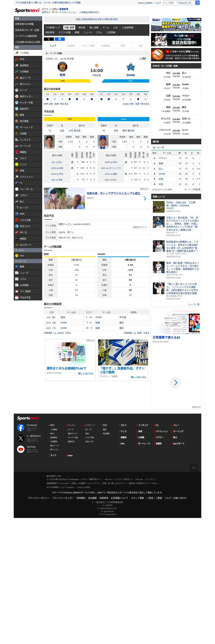Click 番組表.Gガイド link in broadcast section
The image size is (215, 644).
pos(140,227)
